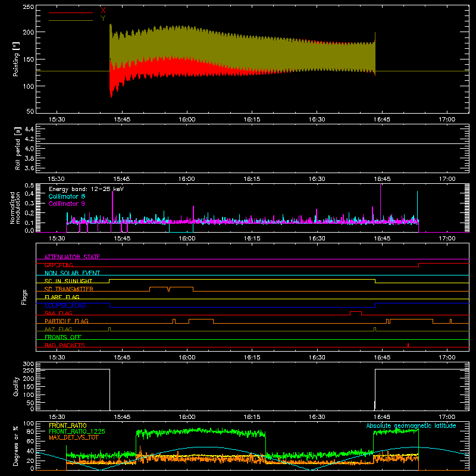476x476 pixels.
Task: Click 15:45 time label under Pointing panel
Action: tap(122, 120)
